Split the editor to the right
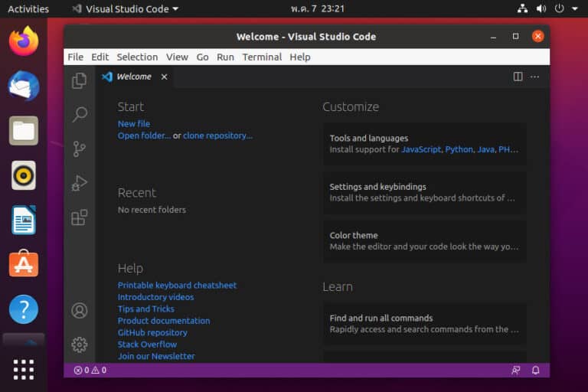The width and height of the screenshot is (588, 392). (518, 77)
